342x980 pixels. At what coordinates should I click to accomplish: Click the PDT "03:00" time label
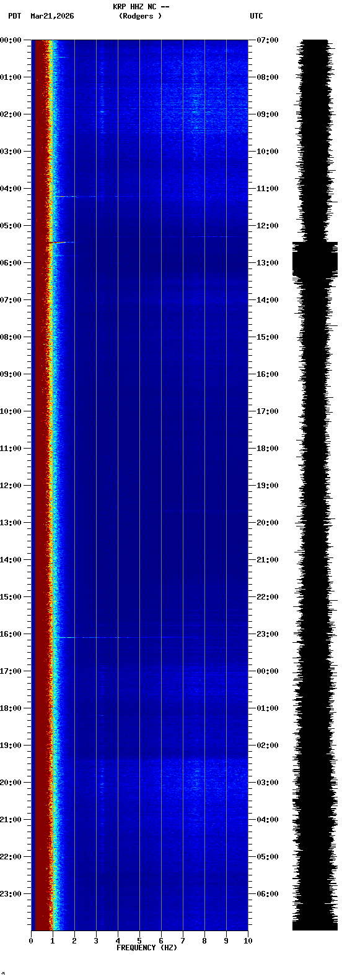pos(11,152)
